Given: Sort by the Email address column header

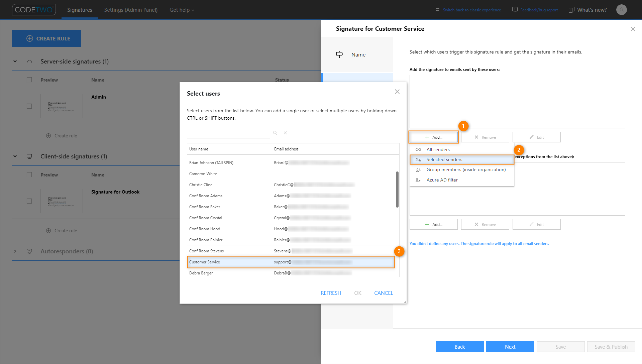Looking at the screenshot, I should (x=335, y=149).
